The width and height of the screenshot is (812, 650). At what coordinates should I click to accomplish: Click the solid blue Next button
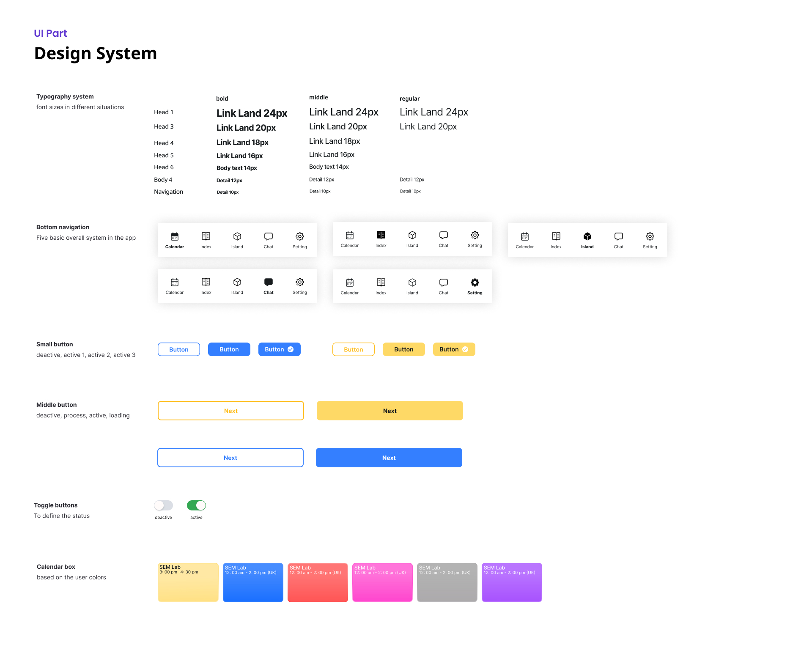[x=389, y=458]
